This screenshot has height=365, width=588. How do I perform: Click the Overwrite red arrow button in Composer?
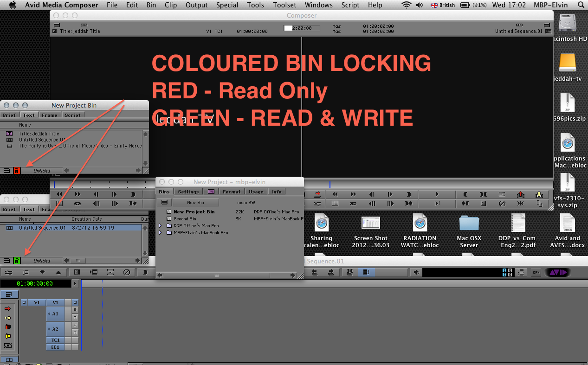pyautogui.click(x=318, y=194)
